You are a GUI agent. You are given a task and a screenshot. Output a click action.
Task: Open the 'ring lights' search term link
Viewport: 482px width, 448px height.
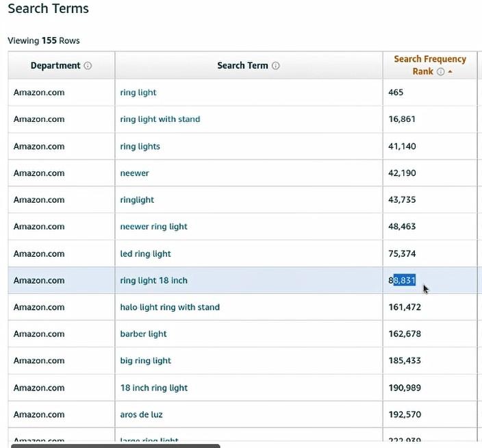pos(140,147)
